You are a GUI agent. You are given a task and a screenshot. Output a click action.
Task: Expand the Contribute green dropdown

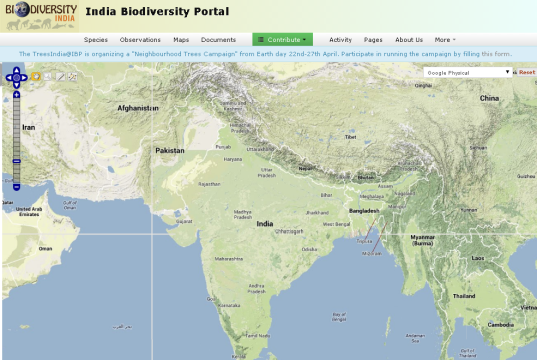click(x=283, y=39)
